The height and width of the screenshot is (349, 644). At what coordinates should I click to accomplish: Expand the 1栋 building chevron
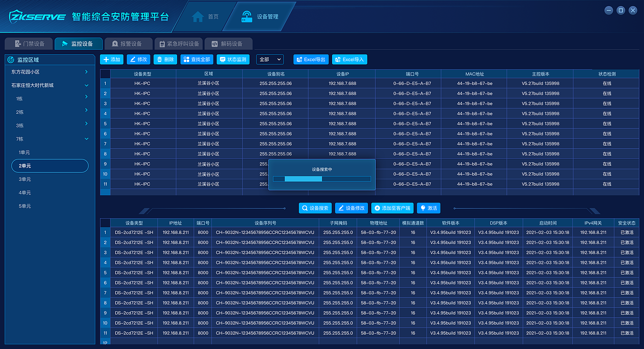coord(87,97)
